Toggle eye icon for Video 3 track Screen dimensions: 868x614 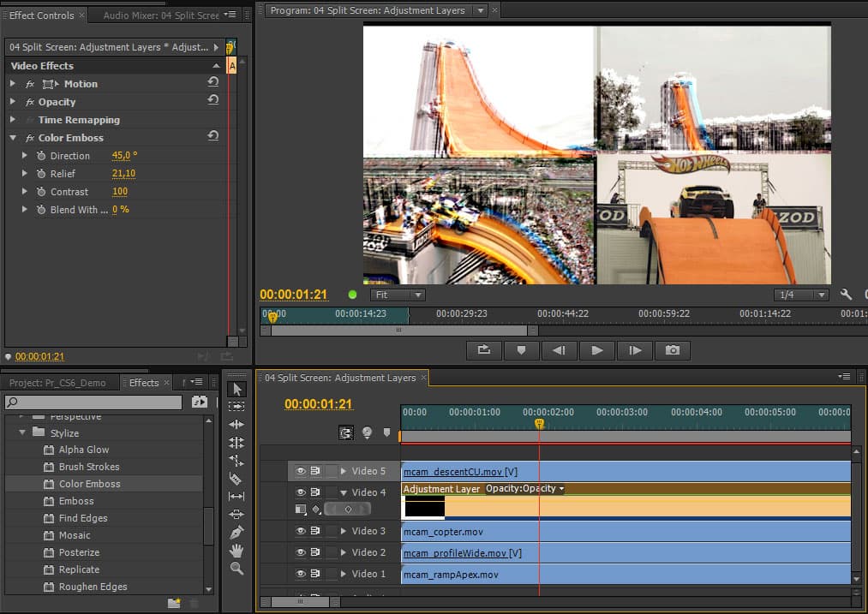(301, 531)
